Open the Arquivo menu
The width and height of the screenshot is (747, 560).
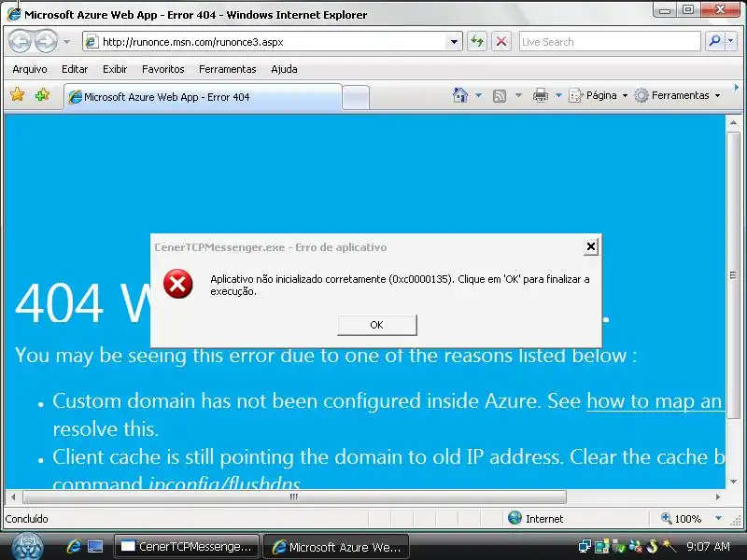[x=30, y=69]
